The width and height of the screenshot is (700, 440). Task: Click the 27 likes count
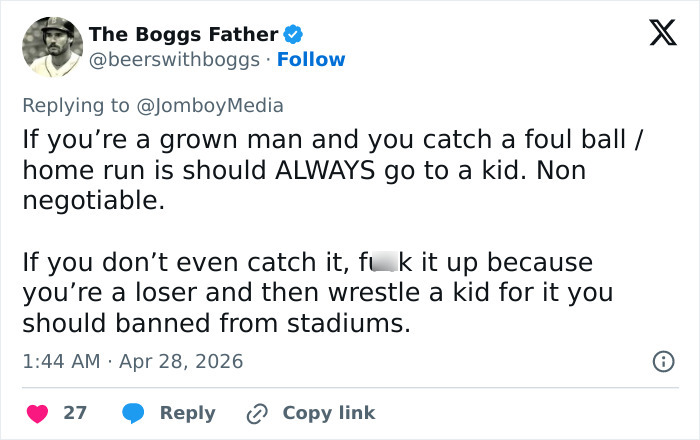pos(75,412)
